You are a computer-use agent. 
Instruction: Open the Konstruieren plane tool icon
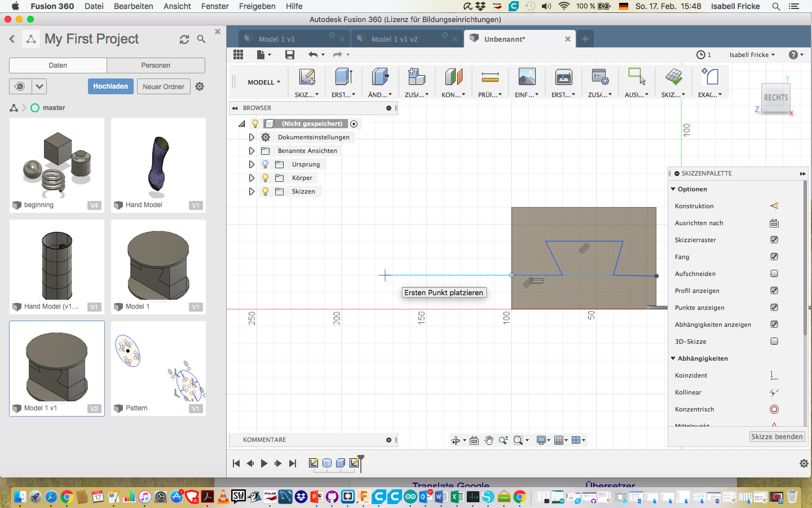point(453,77)
